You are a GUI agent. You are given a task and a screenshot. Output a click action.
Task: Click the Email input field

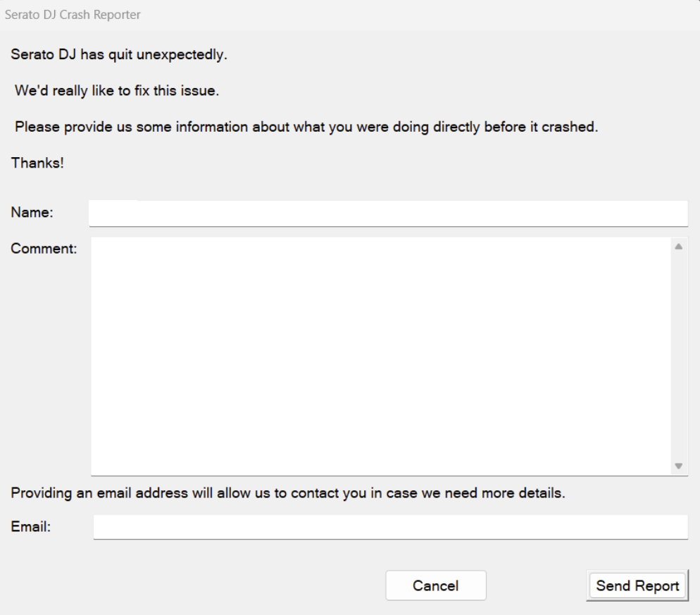click(x=391, y=527)
